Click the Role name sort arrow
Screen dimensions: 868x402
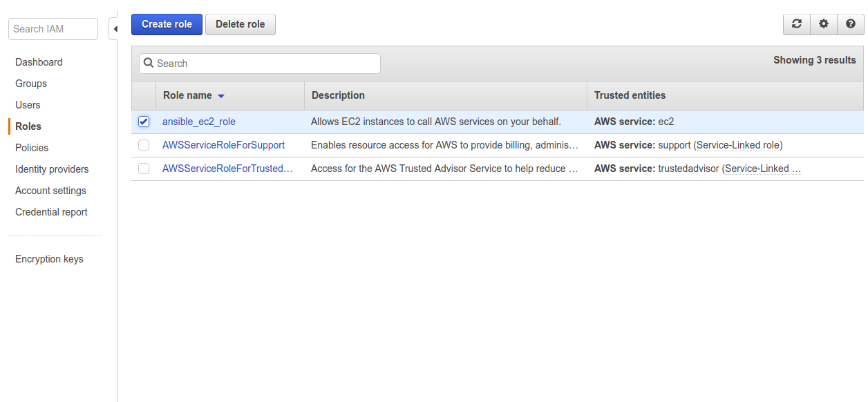point(221,96)
